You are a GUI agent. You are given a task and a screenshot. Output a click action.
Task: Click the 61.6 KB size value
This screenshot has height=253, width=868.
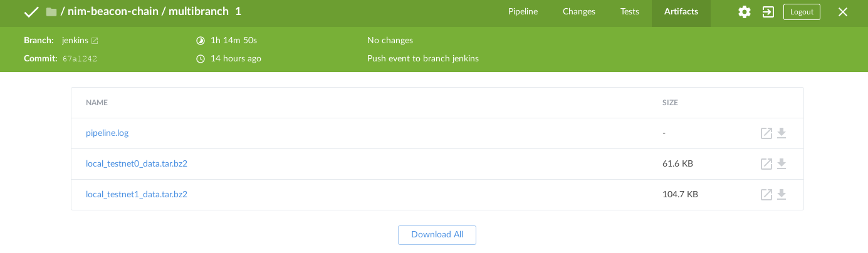(x=677, y=164)
